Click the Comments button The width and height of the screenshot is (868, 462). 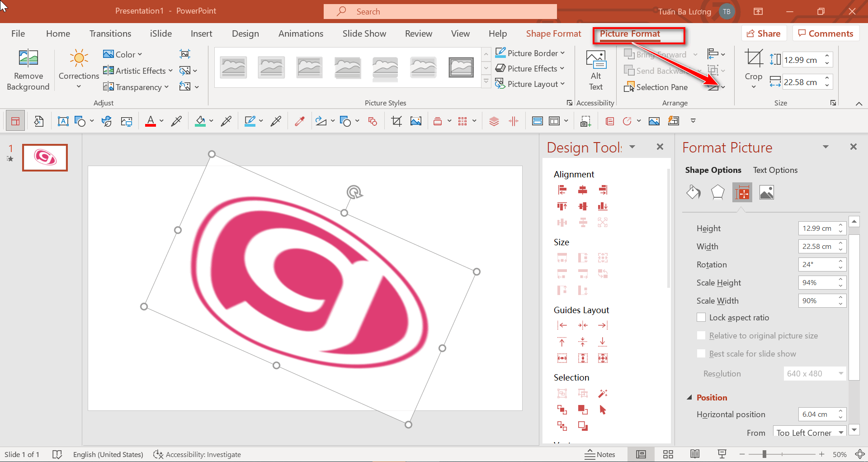point(826,33)
